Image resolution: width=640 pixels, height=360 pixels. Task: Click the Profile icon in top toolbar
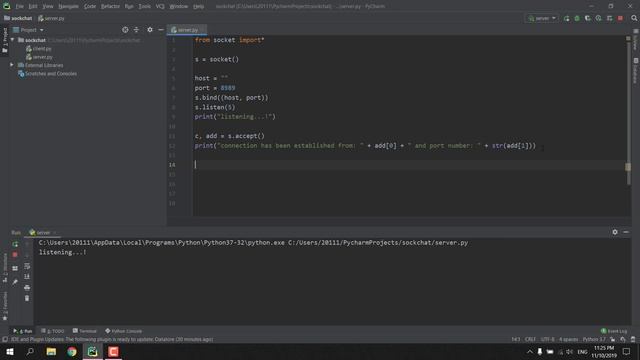598,18
